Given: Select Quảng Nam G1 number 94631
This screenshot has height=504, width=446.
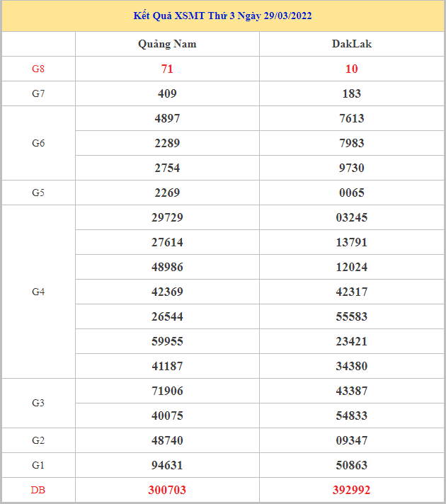Looking at the screenshot, I should pyautogui.click(x=167, y=465).
